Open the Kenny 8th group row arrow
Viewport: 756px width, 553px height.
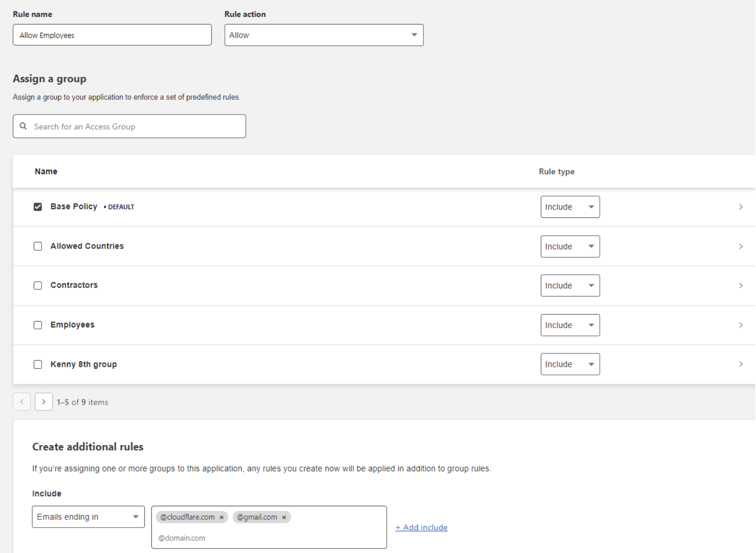[x=741, y=364]
